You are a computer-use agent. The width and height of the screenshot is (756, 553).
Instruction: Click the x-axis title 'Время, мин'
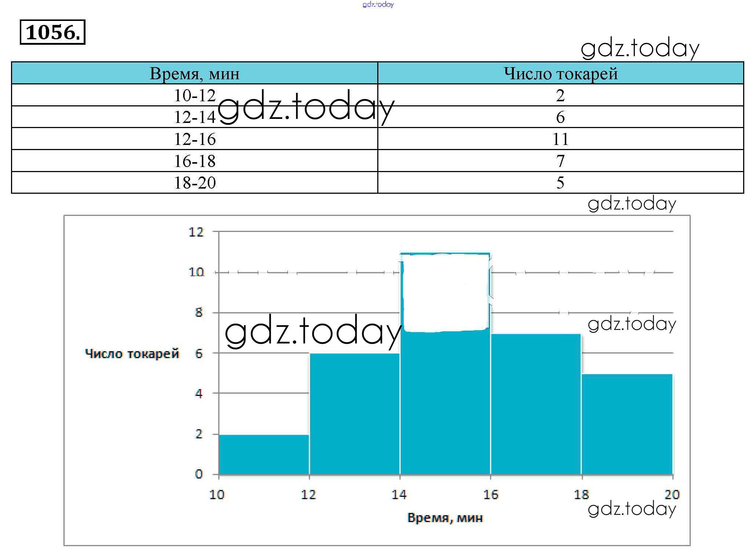445,518
